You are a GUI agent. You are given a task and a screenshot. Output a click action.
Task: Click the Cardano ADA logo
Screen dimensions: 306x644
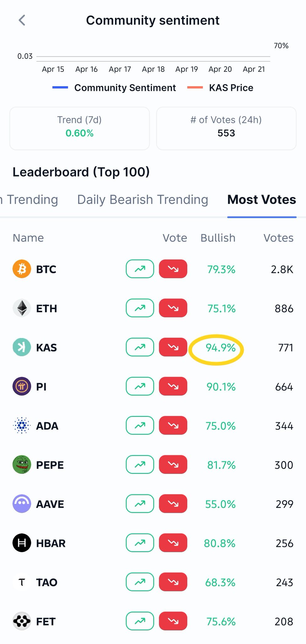tap(22, 425)
